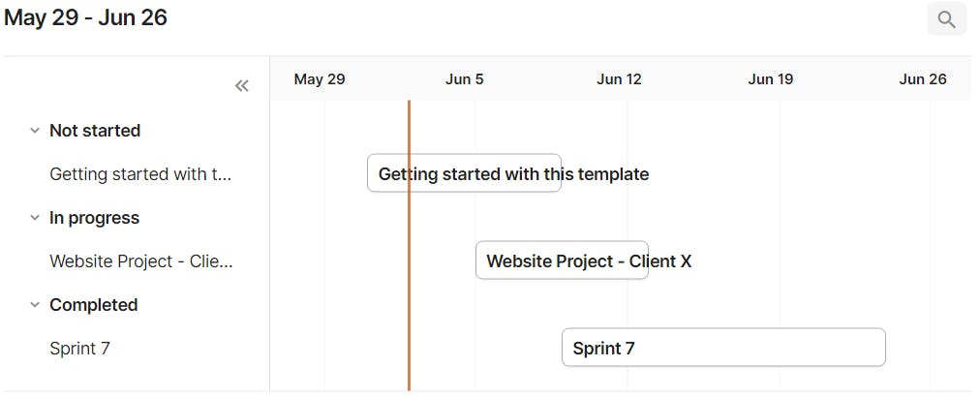Collapse the Completed group chevron
This screenshot has width=980, height=398.
tap(34, 305)
